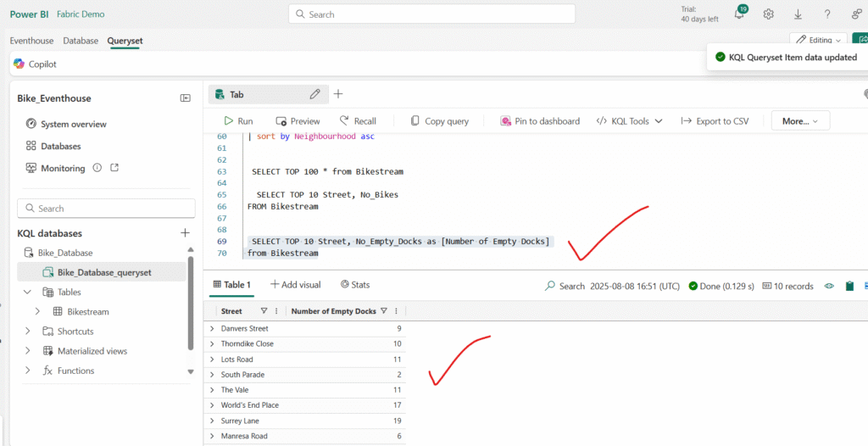The width and height of the screenshot is (868, 446).
Task: Filter the Number of Empty Docks column
Action: [384, 311]
